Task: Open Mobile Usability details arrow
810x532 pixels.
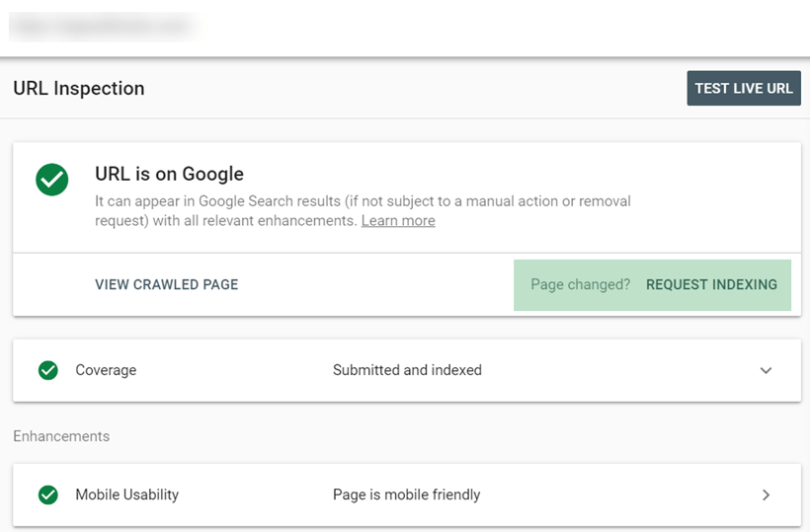Action: [766, 494]
